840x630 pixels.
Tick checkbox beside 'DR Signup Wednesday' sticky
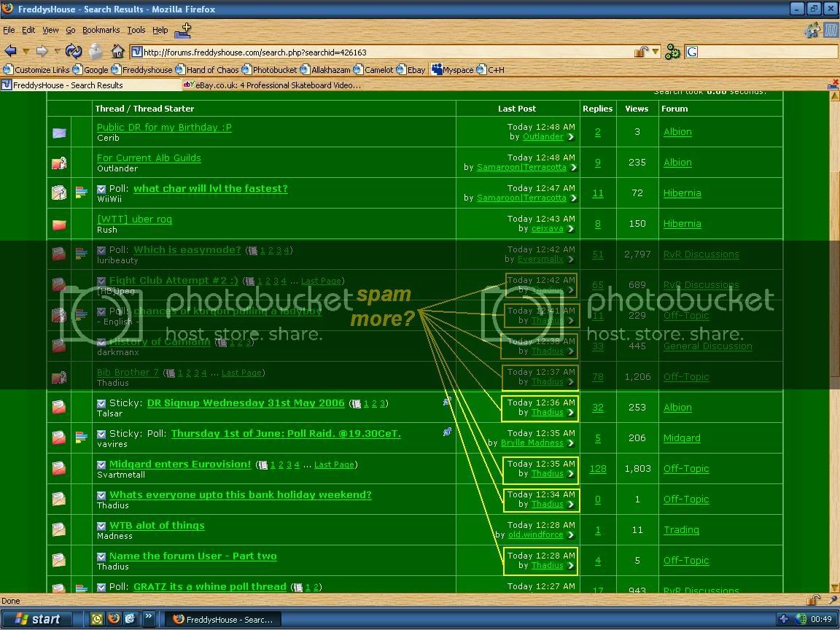tap(101, 403)
